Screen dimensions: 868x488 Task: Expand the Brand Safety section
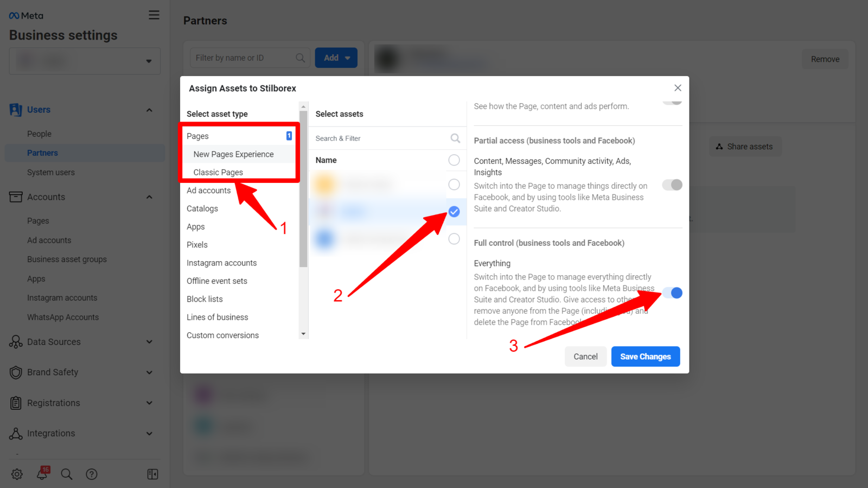[149, 372]
